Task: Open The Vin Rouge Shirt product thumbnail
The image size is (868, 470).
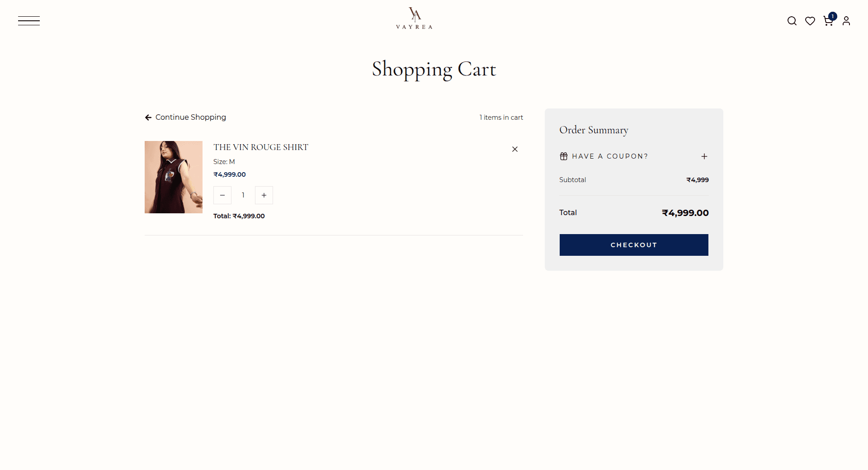Action: tap(174, 177)
